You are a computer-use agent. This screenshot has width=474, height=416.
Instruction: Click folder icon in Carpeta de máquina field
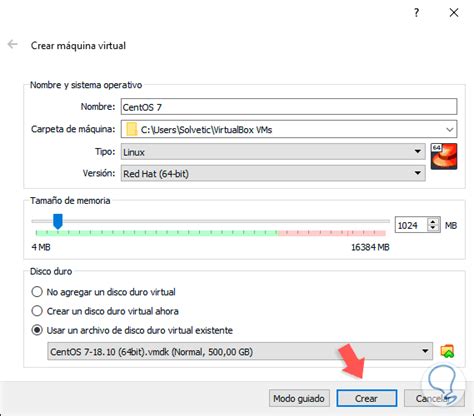[132, 129]
